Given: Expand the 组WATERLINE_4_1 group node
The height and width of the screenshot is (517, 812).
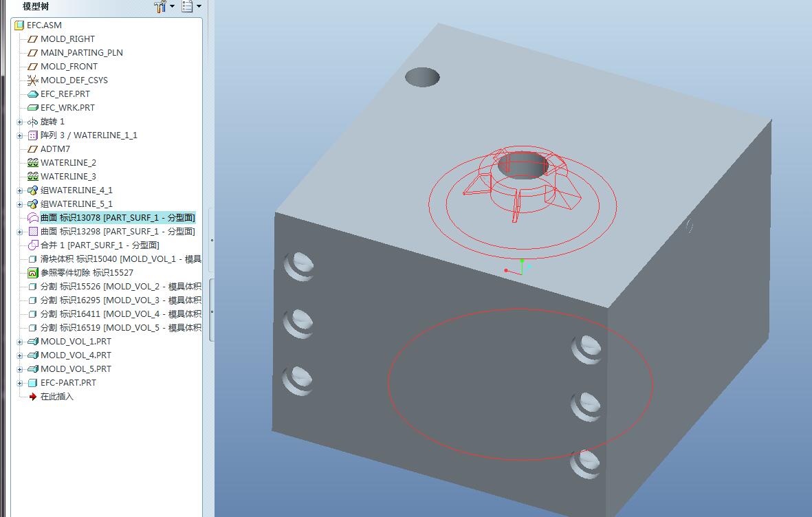Looking at the screenshot, I should pyautogui.click(x=20, y=190).
